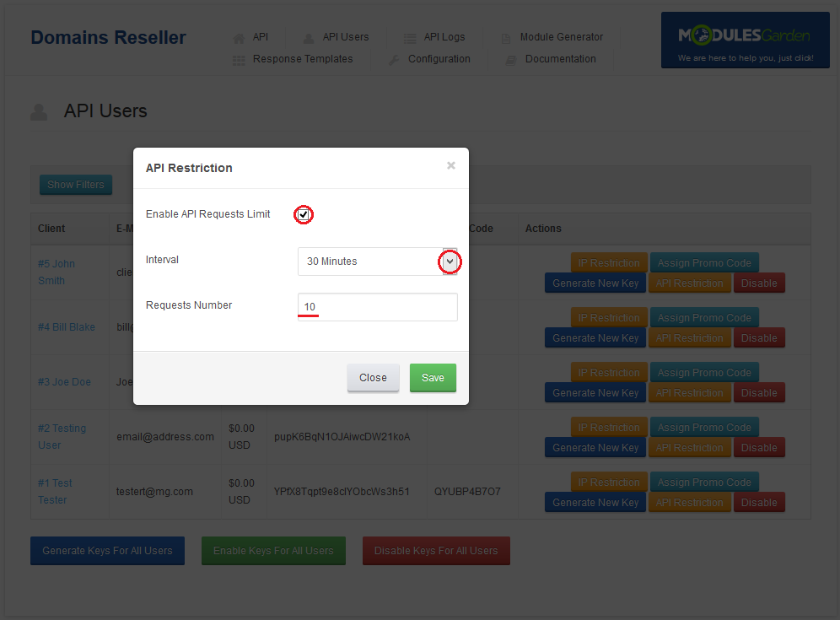Image resolution: width=840 pixels, height=620 pixels.
Task: Click the email@address.com cell
Action: tap(165, 437)
